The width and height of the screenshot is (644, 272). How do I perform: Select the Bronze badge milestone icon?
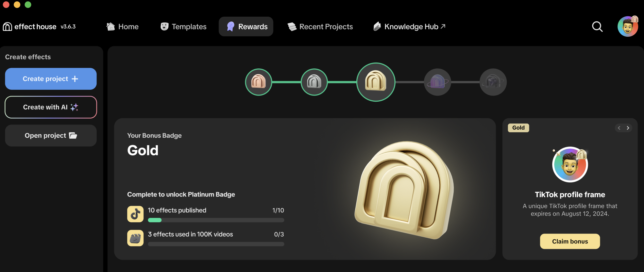(x=259, y=82)
